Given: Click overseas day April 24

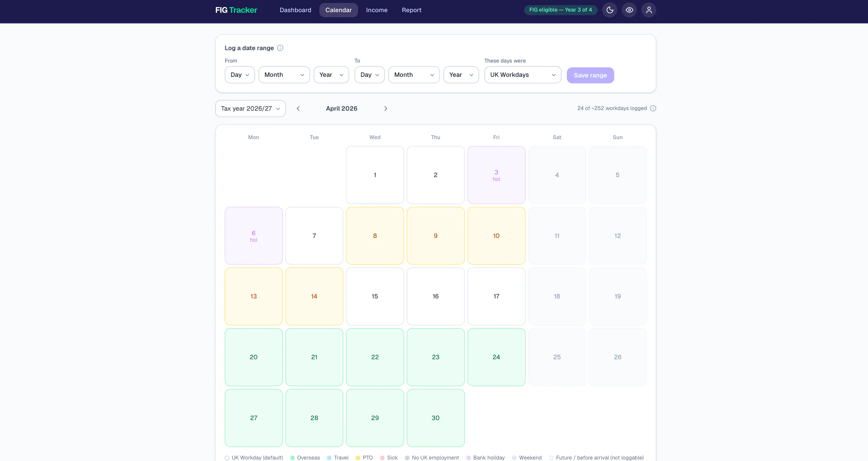Looking at the screenshot, I should click(496, 357).
